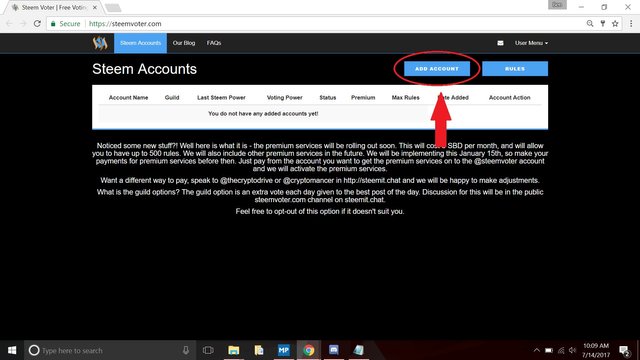Open File Explorer from the taskbar
The height and width of the screenshot is (360, 640).
pos(233,350)
